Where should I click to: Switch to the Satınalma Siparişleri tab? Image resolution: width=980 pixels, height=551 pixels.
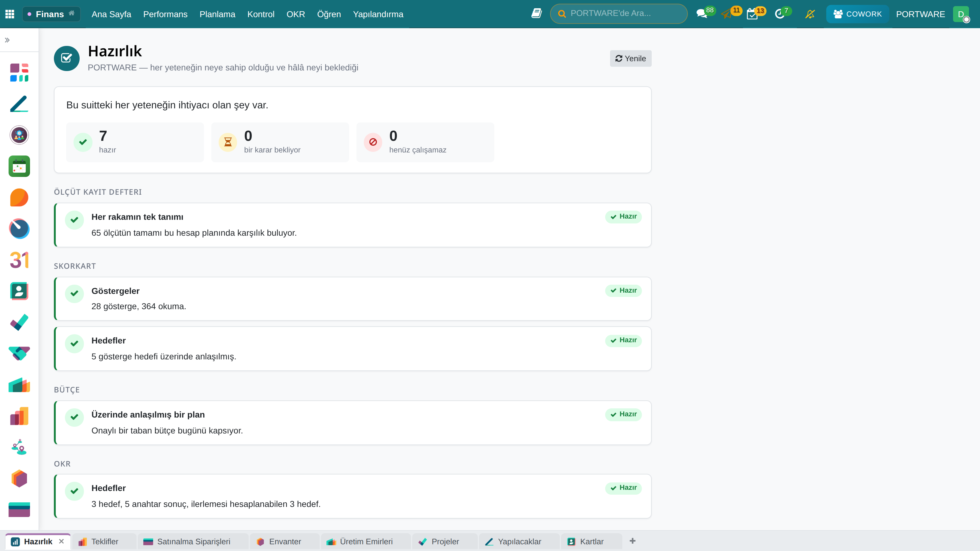point(193,542)
